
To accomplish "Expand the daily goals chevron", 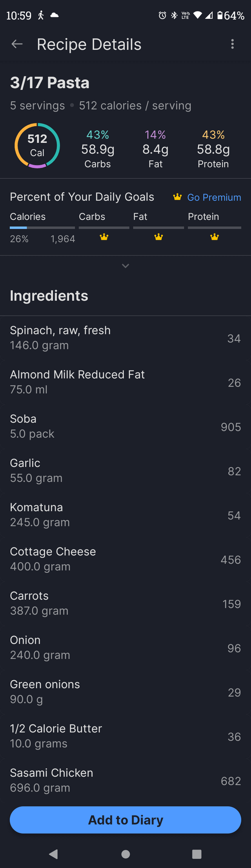I will [125, 266].
